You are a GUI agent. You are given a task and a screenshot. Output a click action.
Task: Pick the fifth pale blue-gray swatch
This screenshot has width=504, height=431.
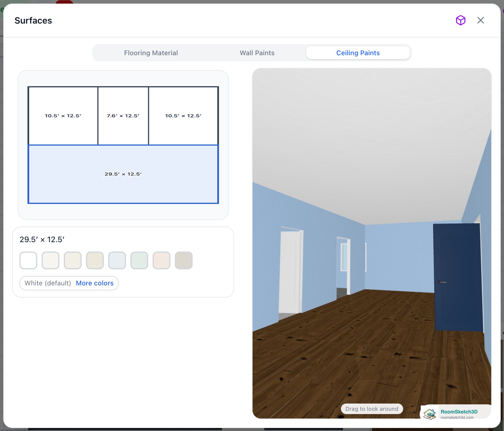117,260
